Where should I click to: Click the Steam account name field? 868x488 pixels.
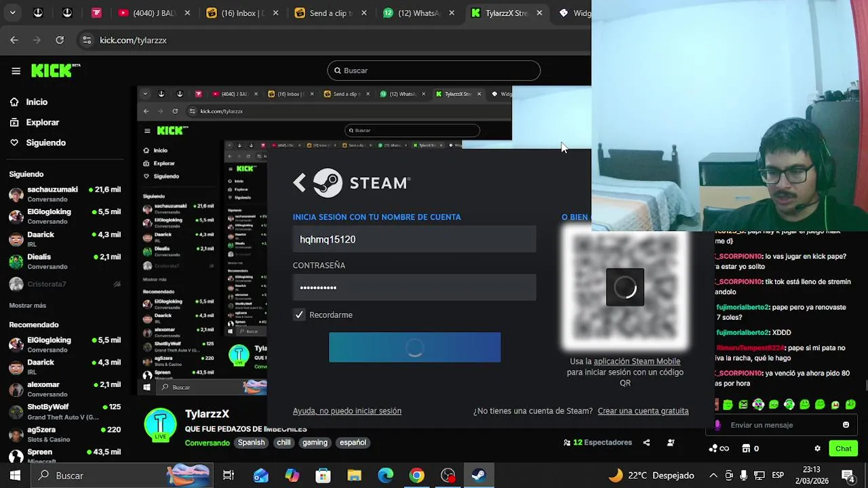[x=414, y=239]
